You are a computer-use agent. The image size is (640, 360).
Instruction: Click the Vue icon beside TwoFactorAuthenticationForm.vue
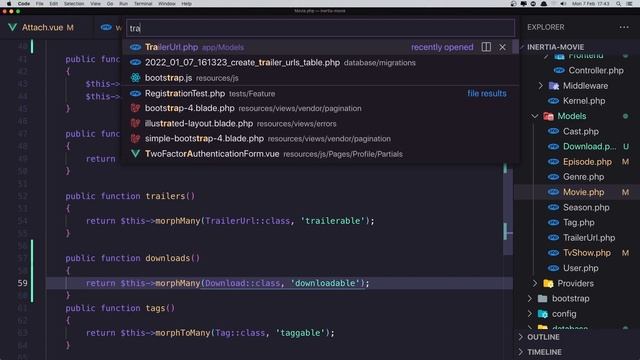(x=136, y=154)
